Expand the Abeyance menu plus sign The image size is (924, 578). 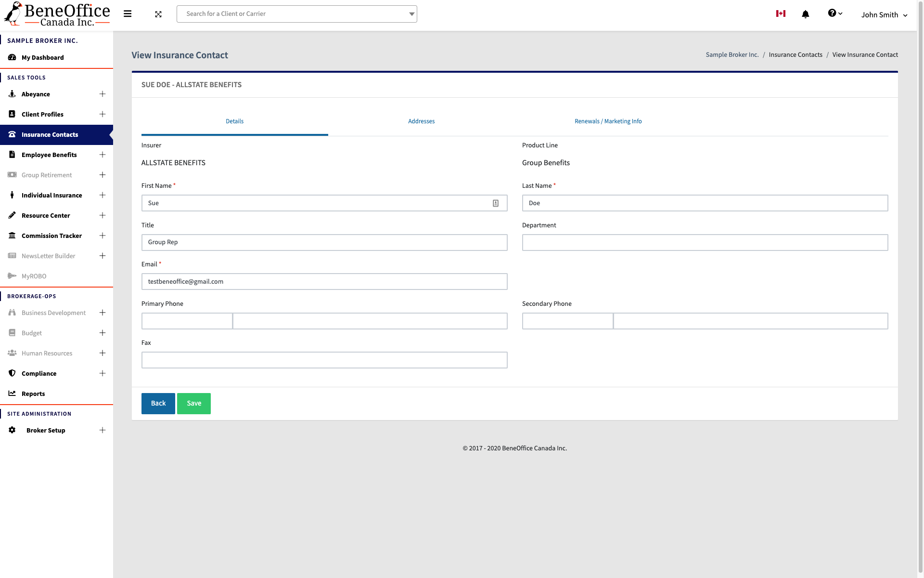(x=103, y=94)
